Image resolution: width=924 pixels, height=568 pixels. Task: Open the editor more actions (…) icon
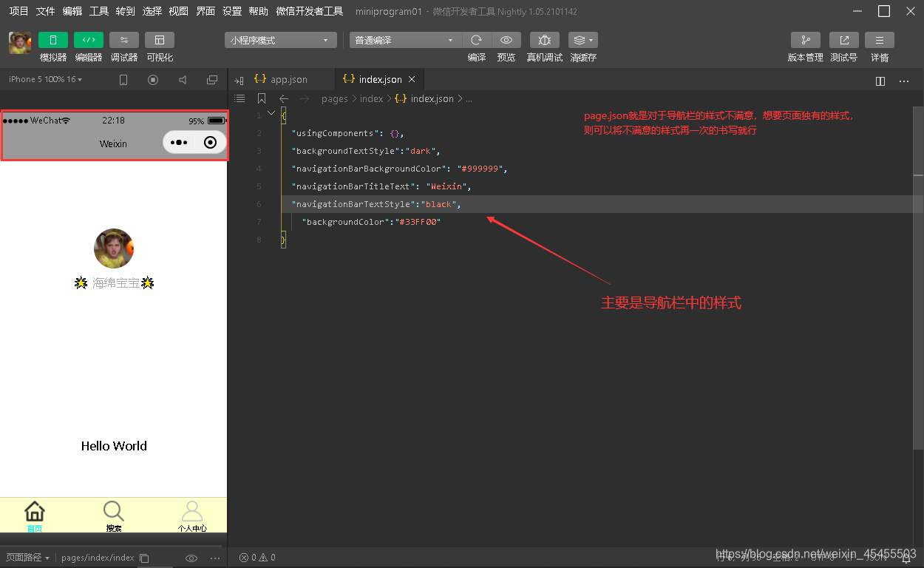(x=904, y=81)
